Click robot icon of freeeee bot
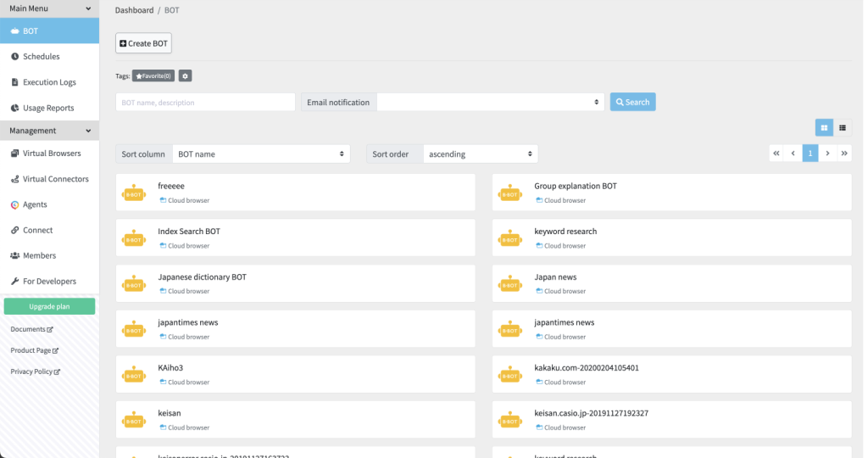 [x=133, y=193]
